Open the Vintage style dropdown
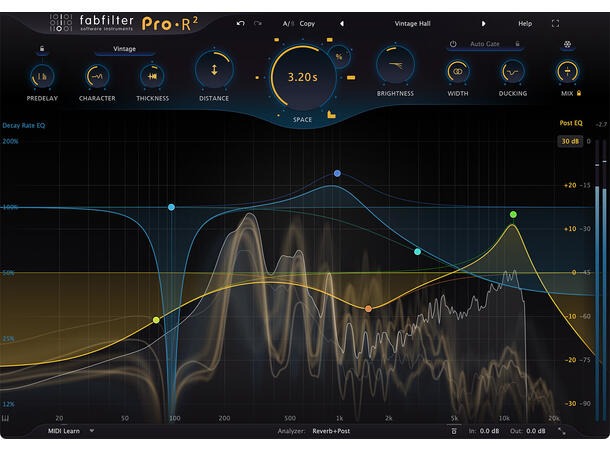The width and height of the screenshot is (610, 450). 124,49
